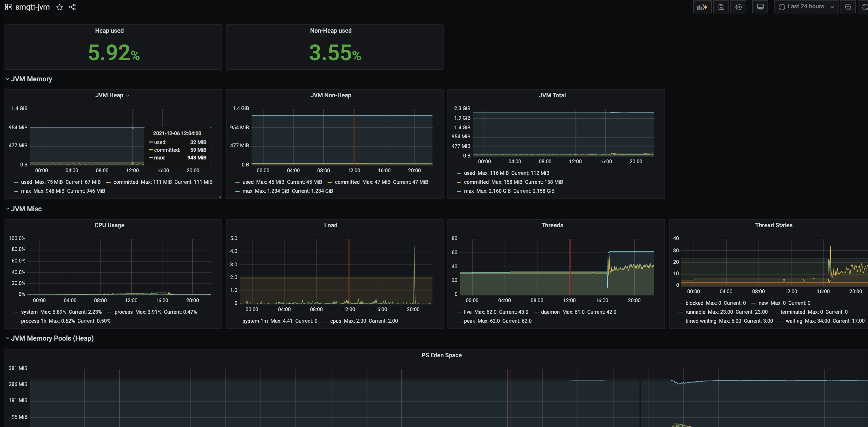The height and width of the screenshot is (427, 868).
Task: Click smqtt-jvm dashboard title
Action: point(32,7)
